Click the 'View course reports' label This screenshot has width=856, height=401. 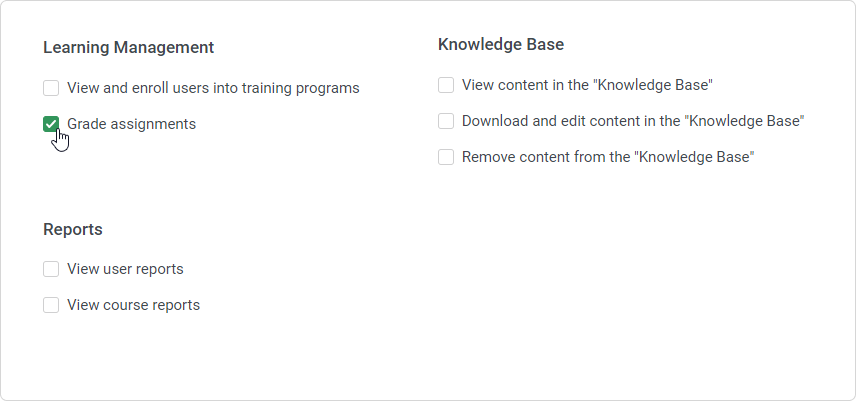(133, 305)
